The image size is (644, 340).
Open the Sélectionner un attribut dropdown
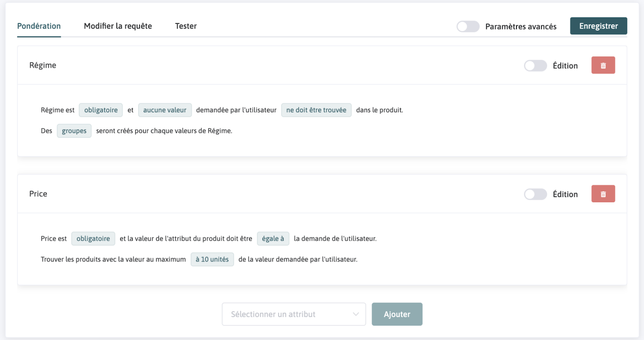click(294, 314)
